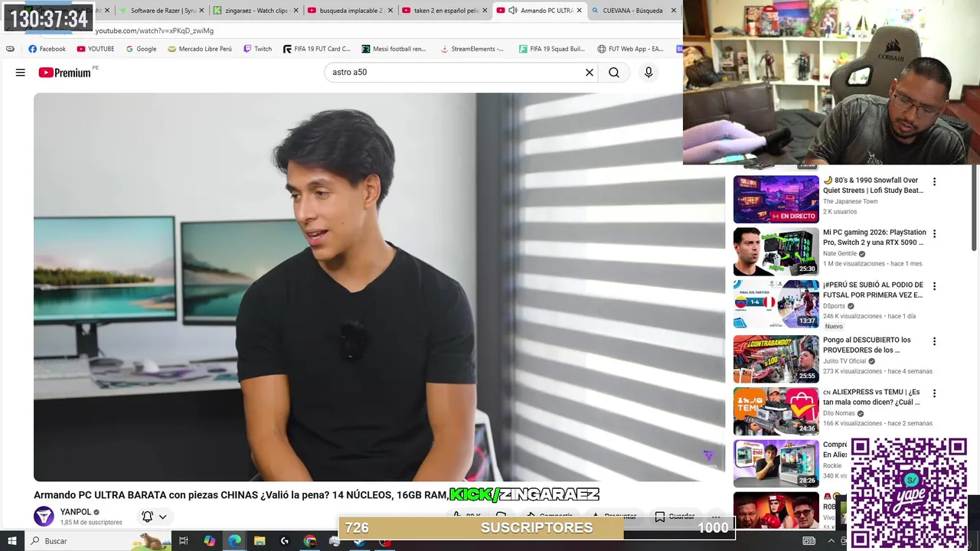Open Pongo al DESCUBIERTO video thumbnail

776,359
